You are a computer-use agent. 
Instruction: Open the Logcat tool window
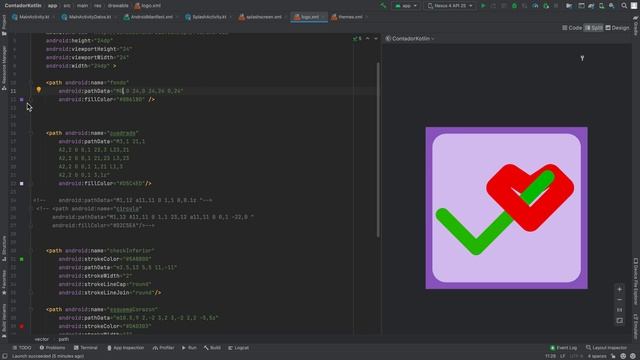click(239, 348)
